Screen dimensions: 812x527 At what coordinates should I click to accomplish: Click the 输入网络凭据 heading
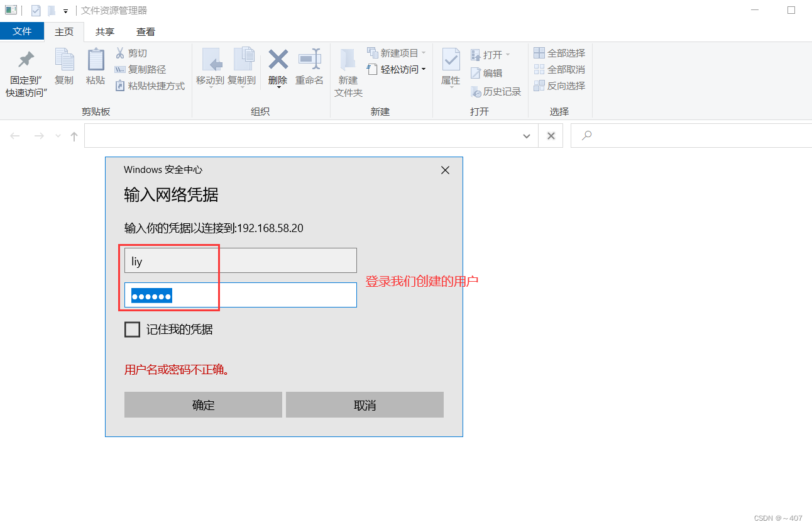click(x=172, y=195)
